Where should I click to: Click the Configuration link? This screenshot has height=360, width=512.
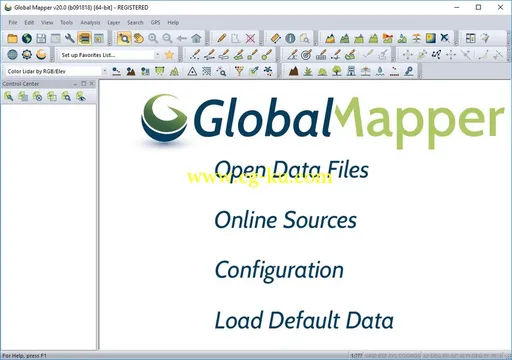(x=279, y=270)
